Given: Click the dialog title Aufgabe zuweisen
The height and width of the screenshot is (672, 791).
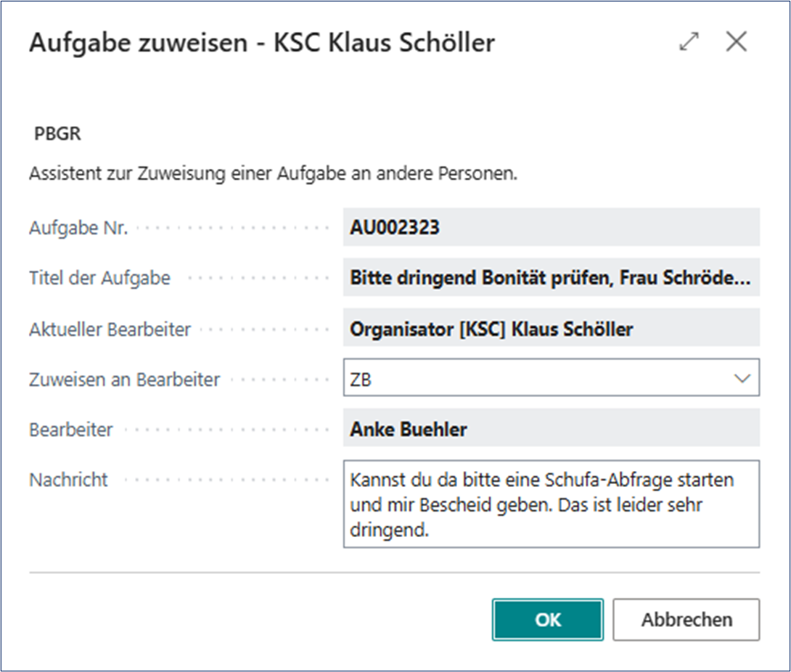Looking at the screenshot, I should (261, 43).
